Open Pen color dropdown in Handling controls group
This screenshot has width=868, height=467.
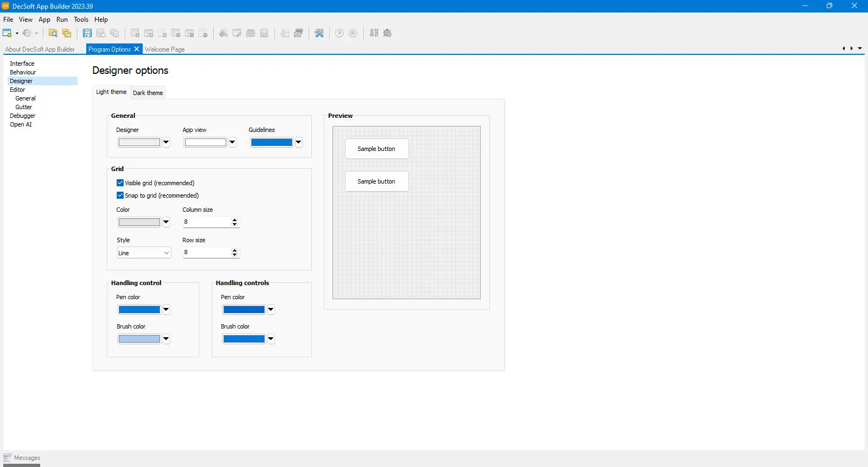pos(271,310)
